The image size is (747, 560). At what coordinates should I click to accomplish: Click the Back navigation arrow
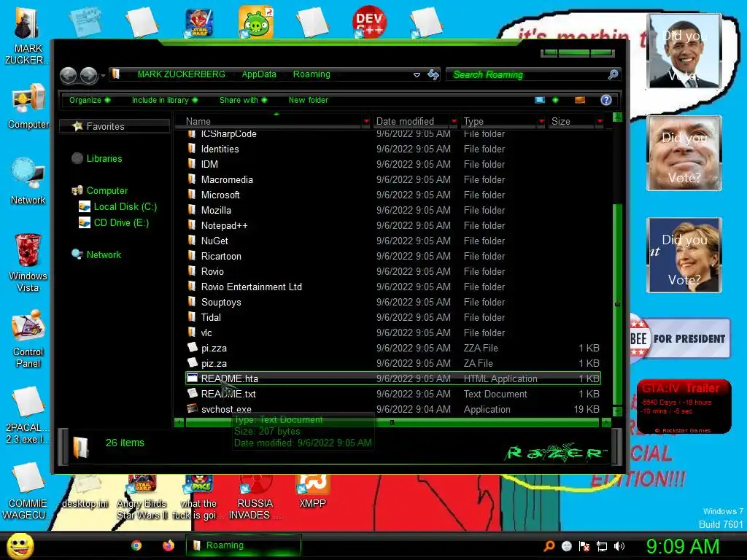68,75
